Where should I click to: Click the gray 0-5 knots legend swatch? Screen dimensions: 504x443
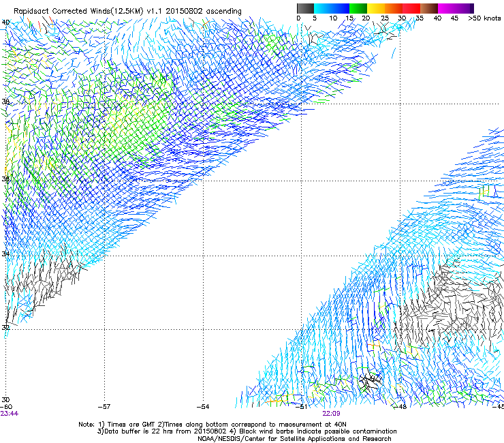point(305,8)
